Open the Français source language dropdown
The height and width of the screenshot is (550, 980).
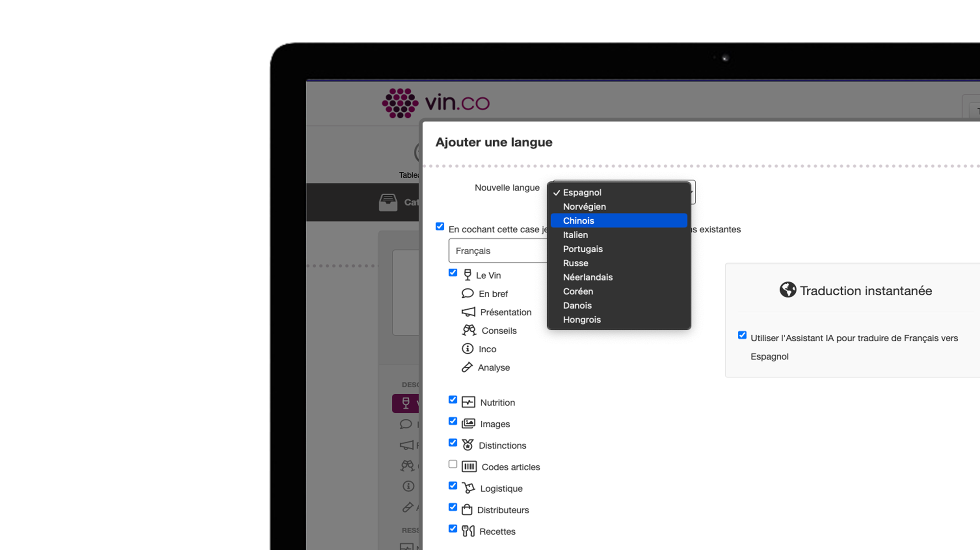pyautogui.click(x=497, y=251)
